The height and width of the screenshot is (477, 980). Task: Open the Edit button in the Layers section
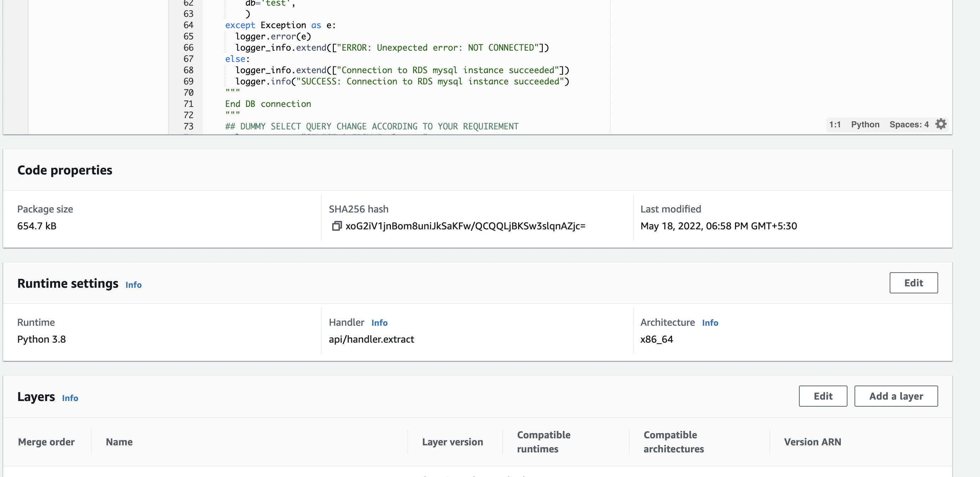point(823,396)
